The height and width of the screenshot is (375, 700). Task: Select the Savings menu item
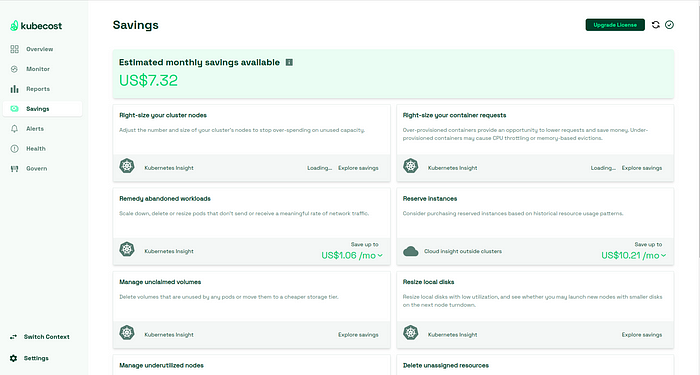click(42, 109)
